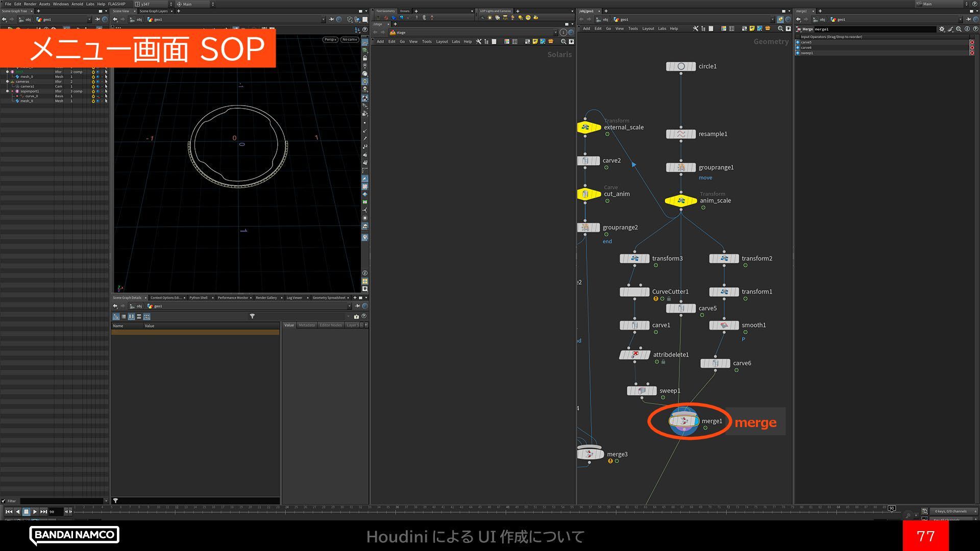Screen dimensions: 980x551
Task: Click the Layout menu in network editor
Action: [648, 29]
